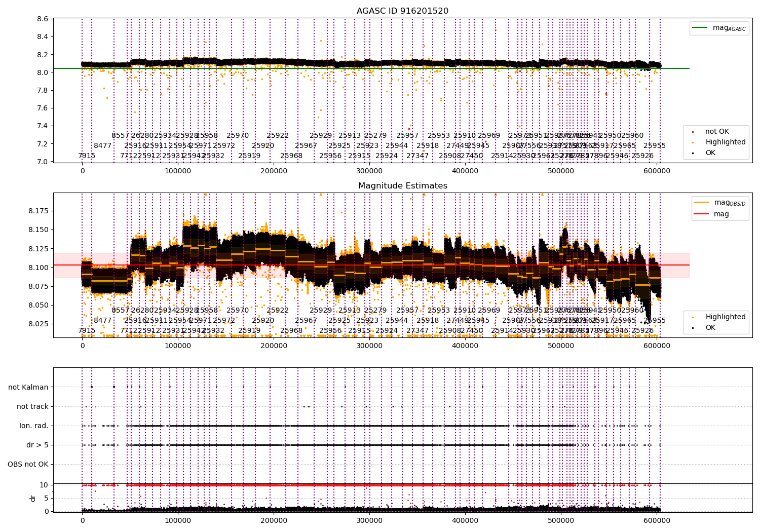Click obsid label 25924 in the middle plot

point(387,330)
